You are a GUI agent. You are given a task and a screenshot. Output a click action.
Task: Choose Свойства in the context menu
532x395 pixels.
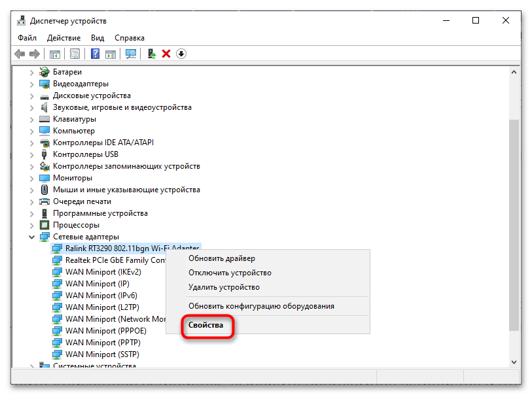click(x=205, y=325)
